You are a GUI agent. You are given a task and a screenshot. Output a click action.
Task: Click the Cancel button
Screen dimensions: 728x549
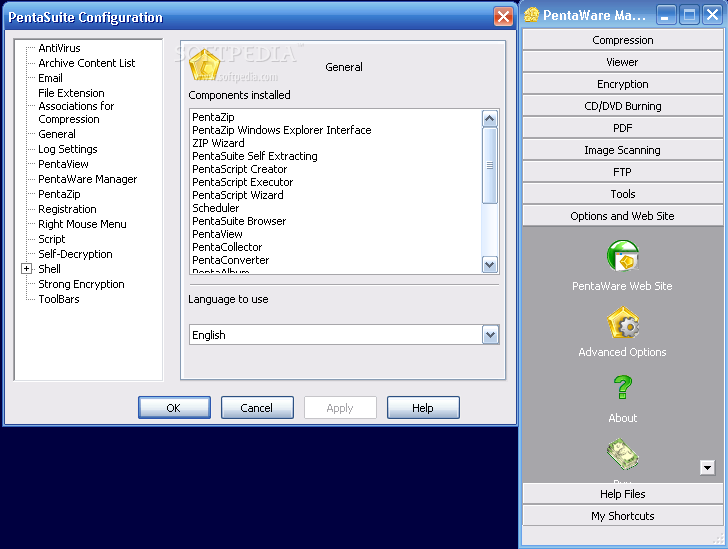tap(257, 408)
